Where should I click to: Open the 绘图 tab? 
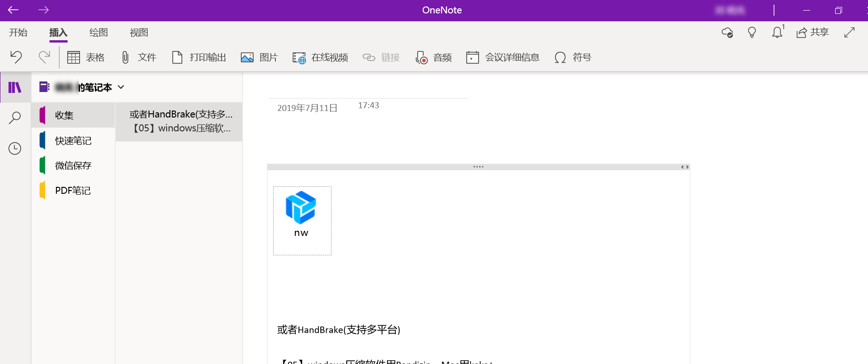click(99, 32)
